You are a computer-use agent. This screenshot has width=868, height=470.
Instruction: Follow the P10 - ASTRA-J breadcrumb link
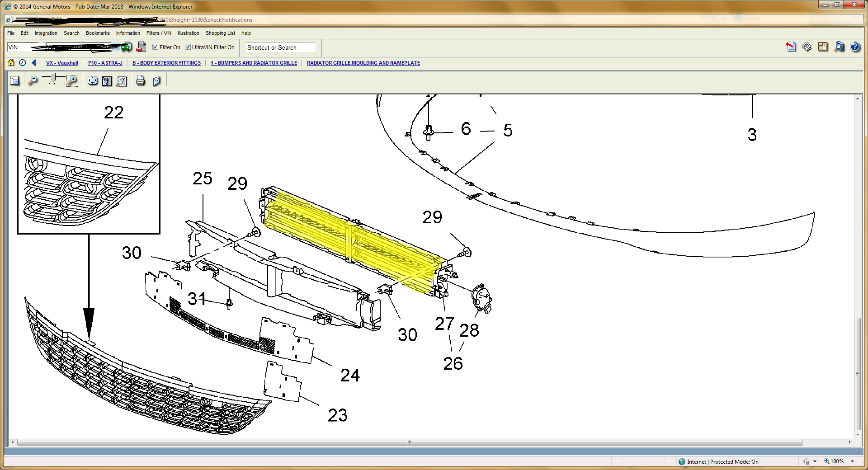(x=105, y=63)
